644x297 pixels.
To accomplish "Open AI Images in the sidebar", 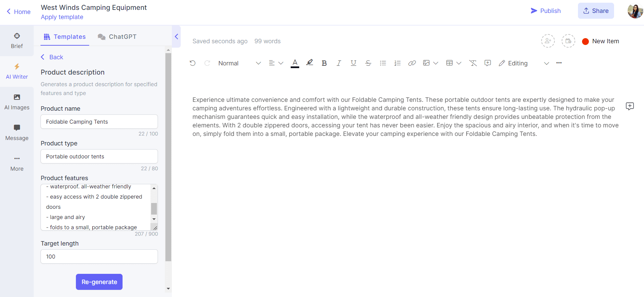I will 17,102.
